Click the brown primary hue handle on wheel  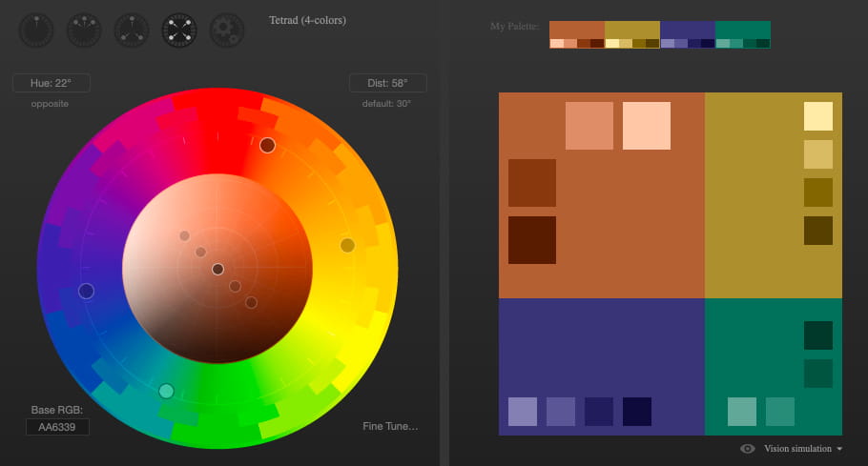pos(267,146)
